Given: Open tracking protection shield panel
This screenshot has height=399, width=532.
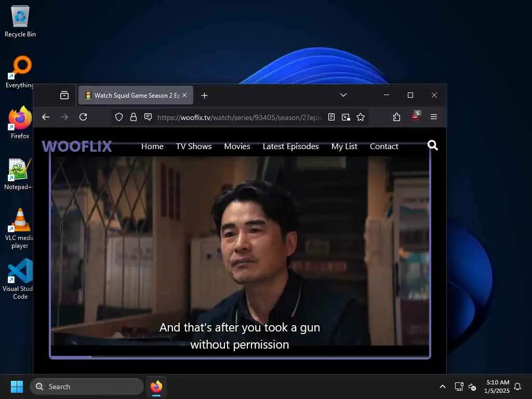Looking at the screenshot, I should (119, 117).
